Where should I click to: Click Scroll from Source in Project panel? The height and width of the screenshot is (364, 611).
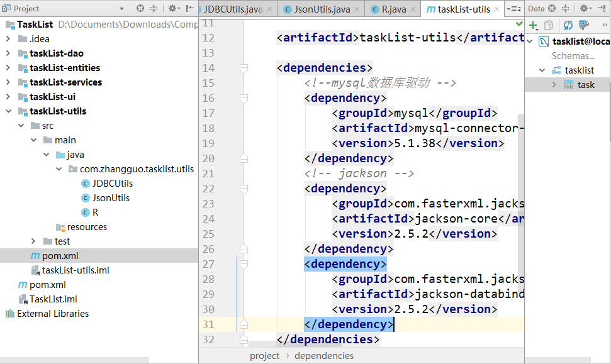tap(140, 8)
